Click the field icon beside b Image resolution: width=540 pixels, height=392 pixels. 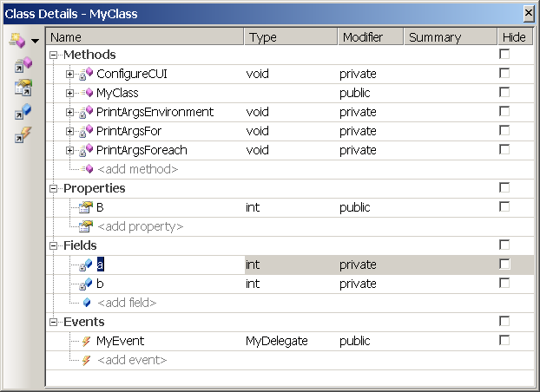tap(86, 284)
